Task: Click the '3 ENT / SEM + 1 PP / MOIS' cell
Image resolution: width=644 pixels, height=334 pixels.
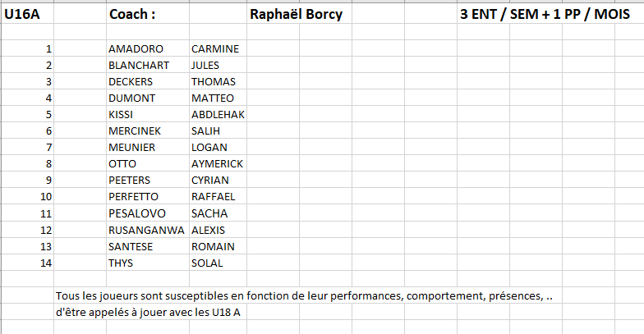Action: (545, 14)
